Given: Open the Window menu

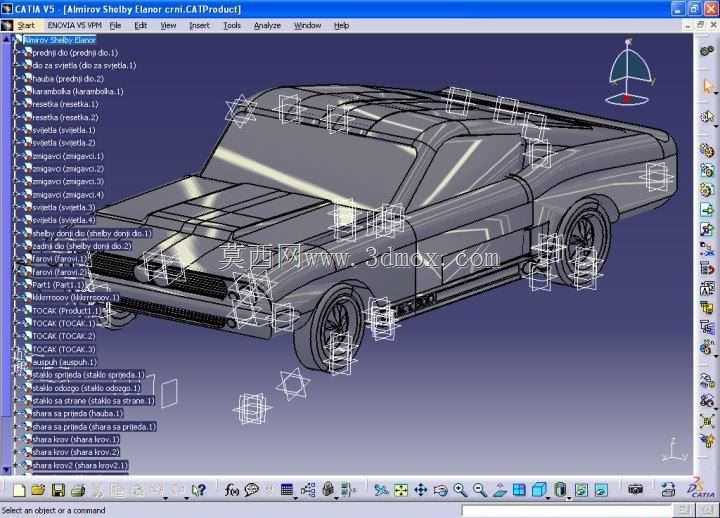Looking at the screenshot, I should (307, 26).
